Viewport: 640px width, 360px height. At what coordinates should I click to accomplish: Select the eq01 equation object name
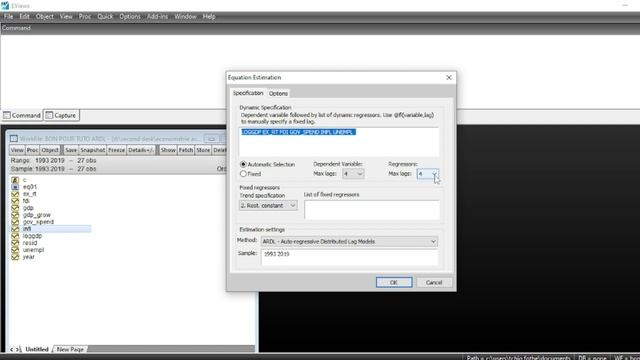tap(30, 187)
